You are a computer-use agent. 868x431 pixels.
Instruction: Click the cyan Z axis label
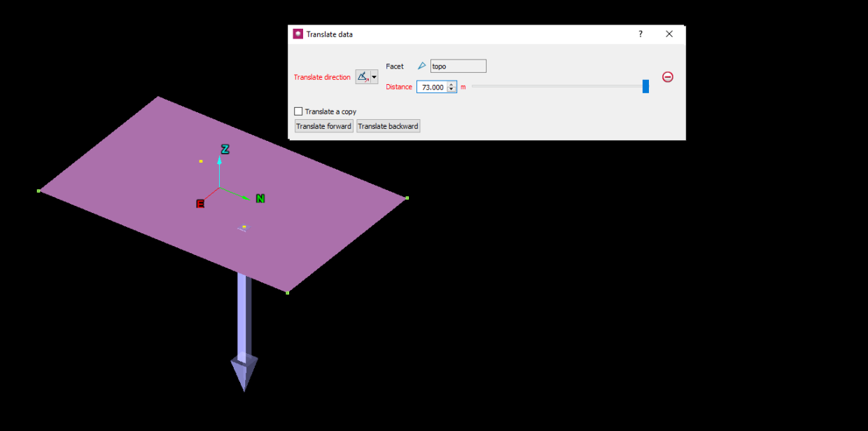click(x=225, y=149)
